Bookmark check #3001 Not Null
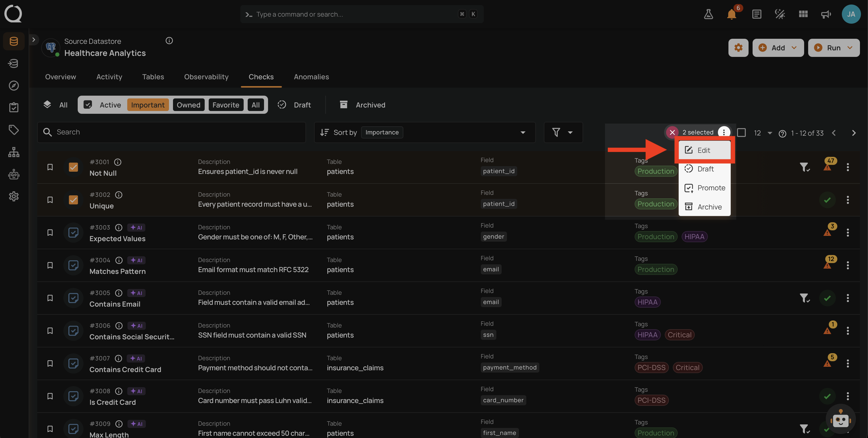 pos(50,167)
